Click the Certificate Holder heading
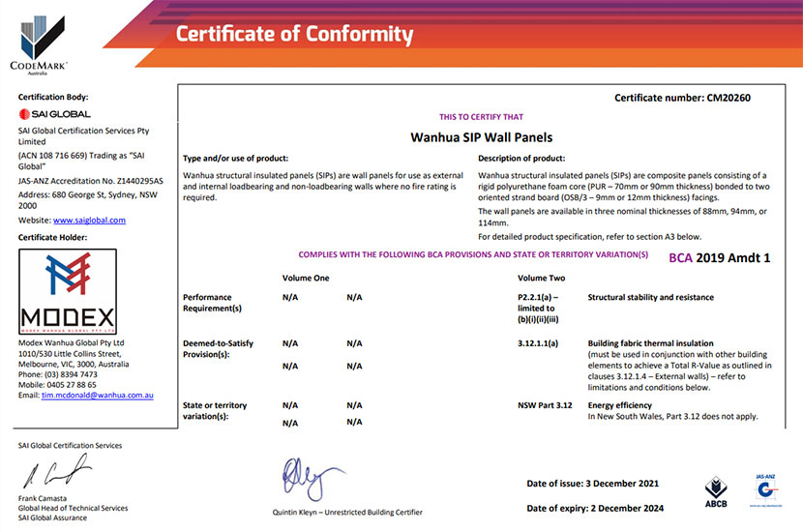The image size is (803, 532). tap(52, 237)
